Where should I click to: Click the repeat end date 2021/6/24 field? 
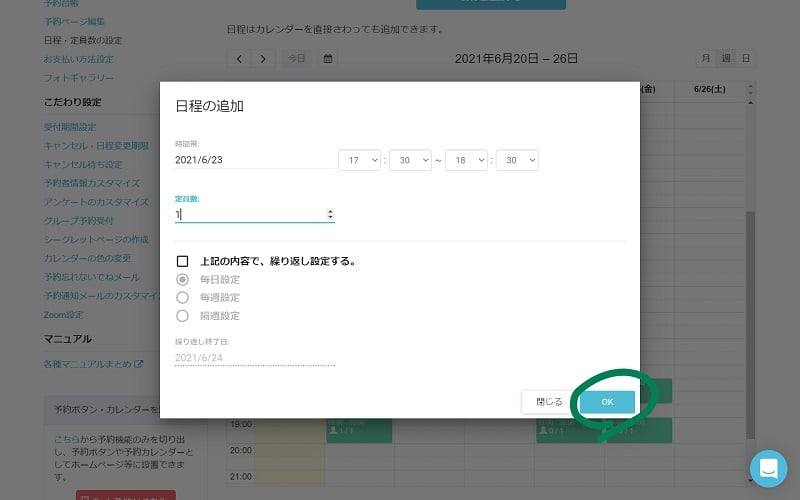click(x=255, y=358)
